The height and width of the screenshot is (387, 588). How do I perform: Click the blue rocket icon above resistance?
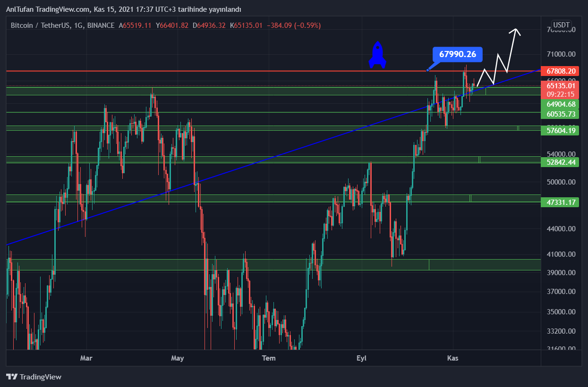click(x=377, y=55)
